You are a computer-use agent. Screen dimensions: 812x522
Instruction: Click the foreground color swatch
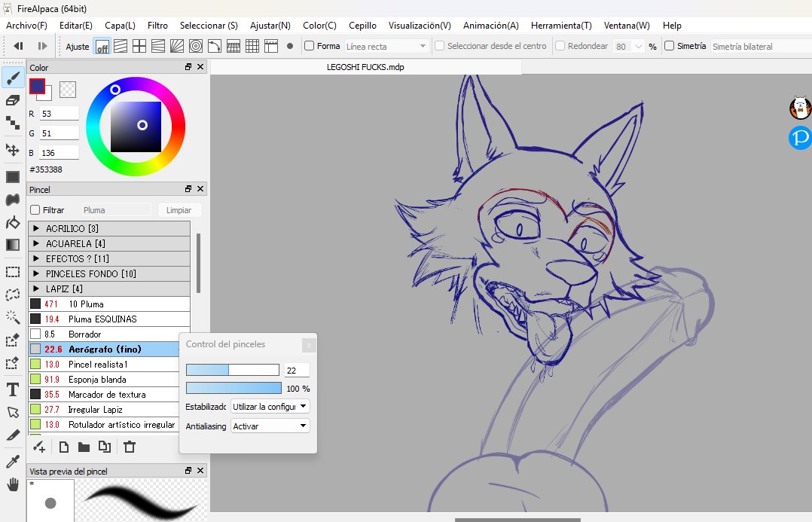click(x=38, y=86)
